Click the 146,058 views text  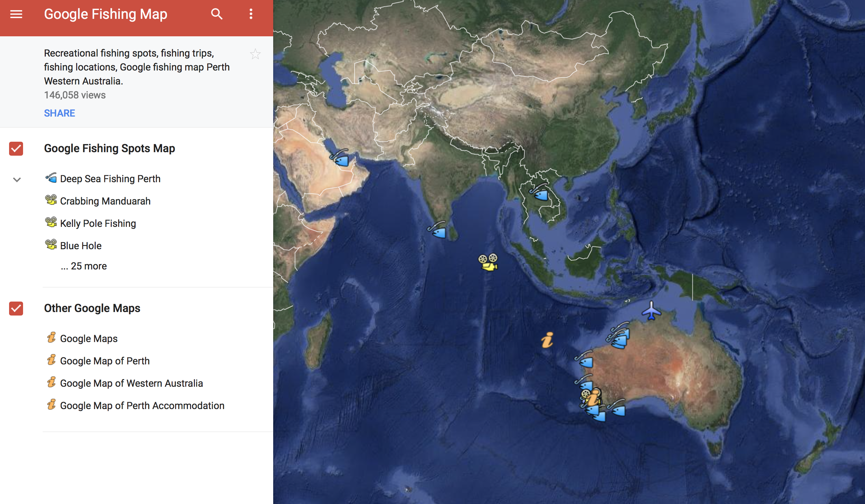click(75, 95)
